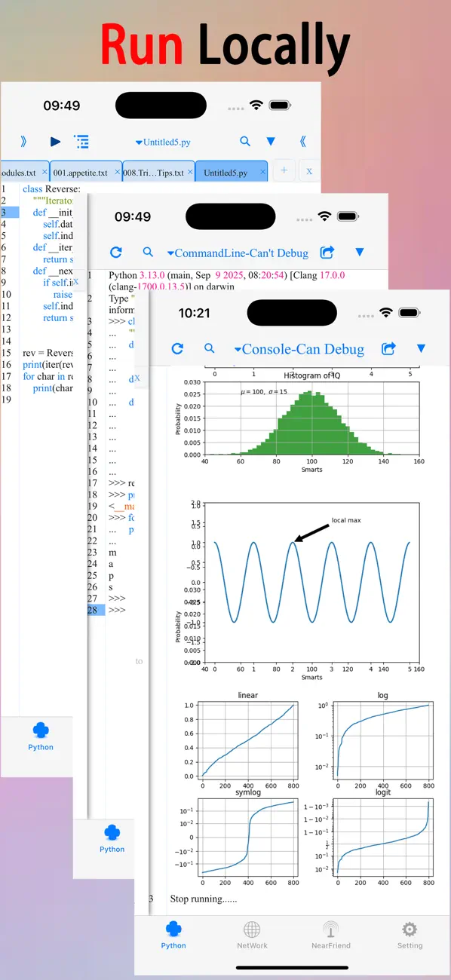Image resolution: width=451 pixels, height=980 pixels.
Task: Share output from CommandLine window
Action: click(327, 253)
